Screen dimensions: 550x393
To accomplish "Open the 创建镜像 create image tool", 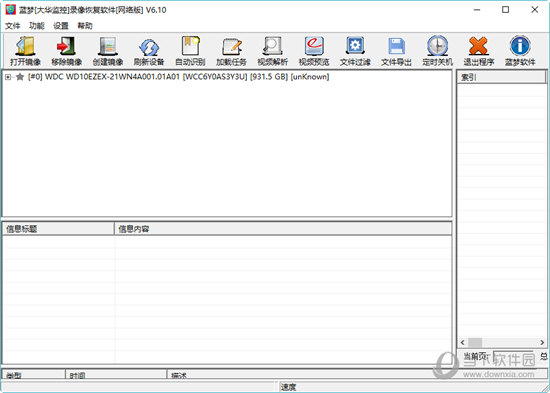I will 108,51.
